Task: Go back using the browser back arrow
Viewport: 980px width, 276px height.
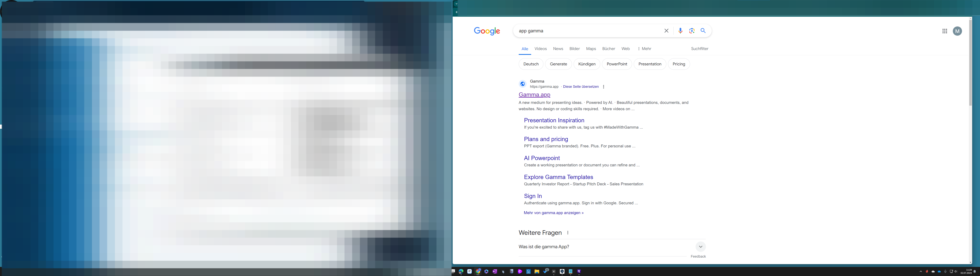Action: (x=457, y=12)
